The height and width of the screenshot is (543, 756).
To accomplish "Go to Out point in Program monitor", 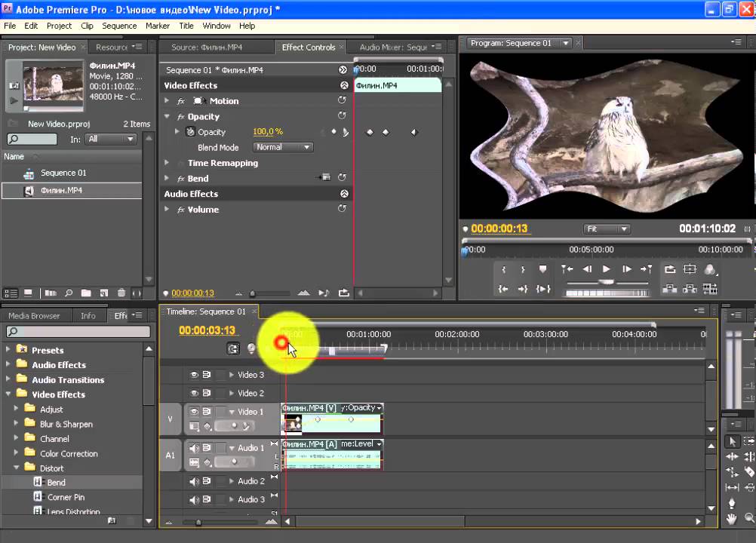I will tap(523, 289).
